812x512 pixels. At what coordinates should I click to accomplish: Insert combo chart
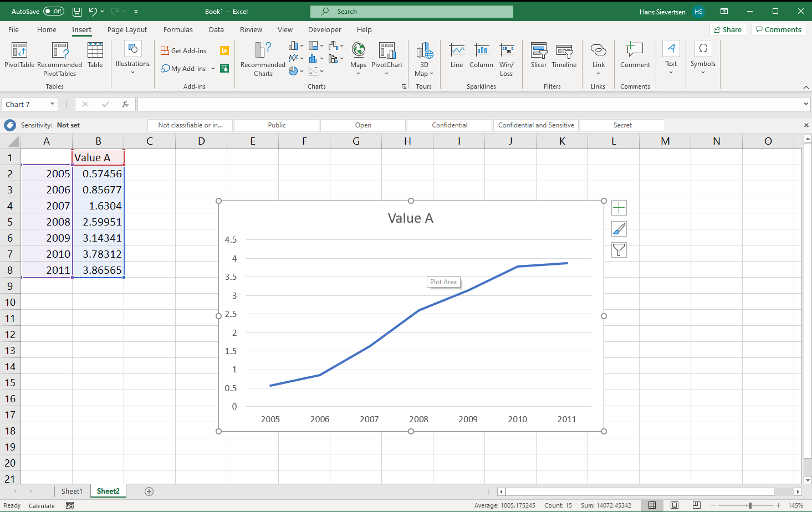[x=336, y=58]
